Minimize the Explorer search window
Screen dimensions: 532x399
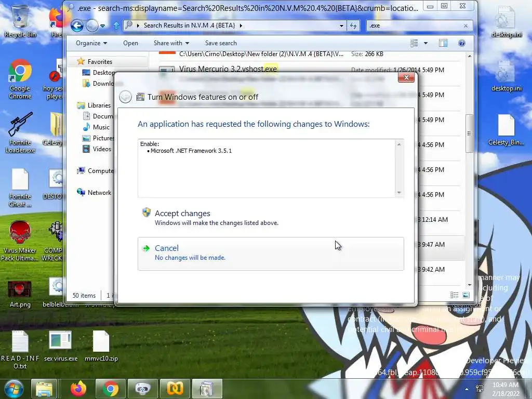tap(430, 6)
